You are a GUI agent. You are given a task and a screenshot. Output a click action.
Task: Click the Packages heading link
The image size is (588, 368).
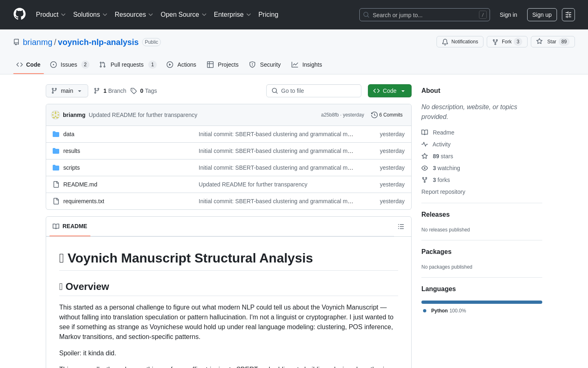tap(436, 252)
